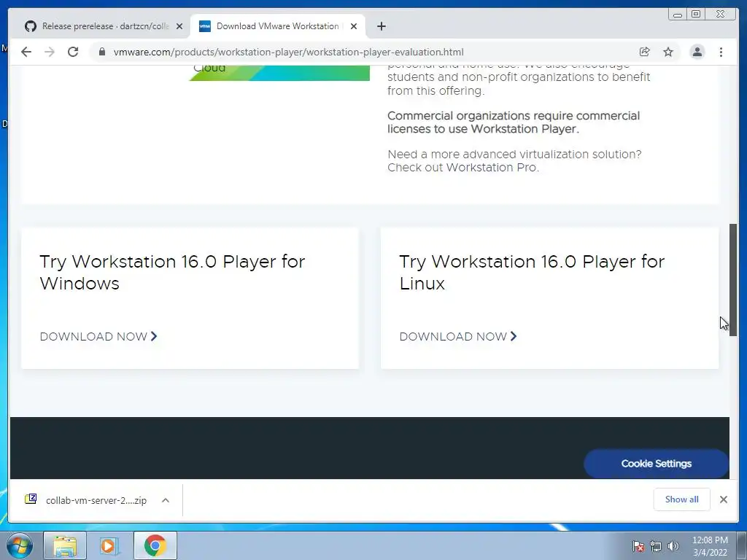Viewport: 747px width, 560px height.
Task: Open the Windows Start menu
Action: click(20, 545)
